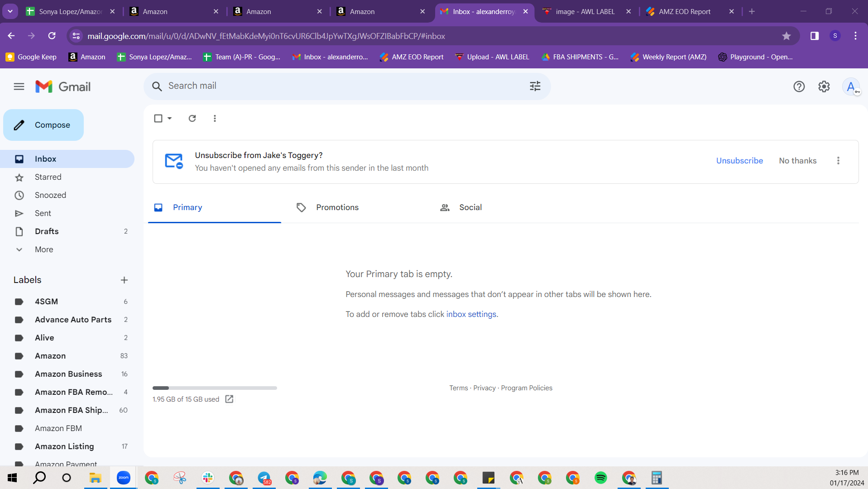This screenshot has height=489, width=868.
Task: Create a new label with plus icon
Action: coord(124,280)
